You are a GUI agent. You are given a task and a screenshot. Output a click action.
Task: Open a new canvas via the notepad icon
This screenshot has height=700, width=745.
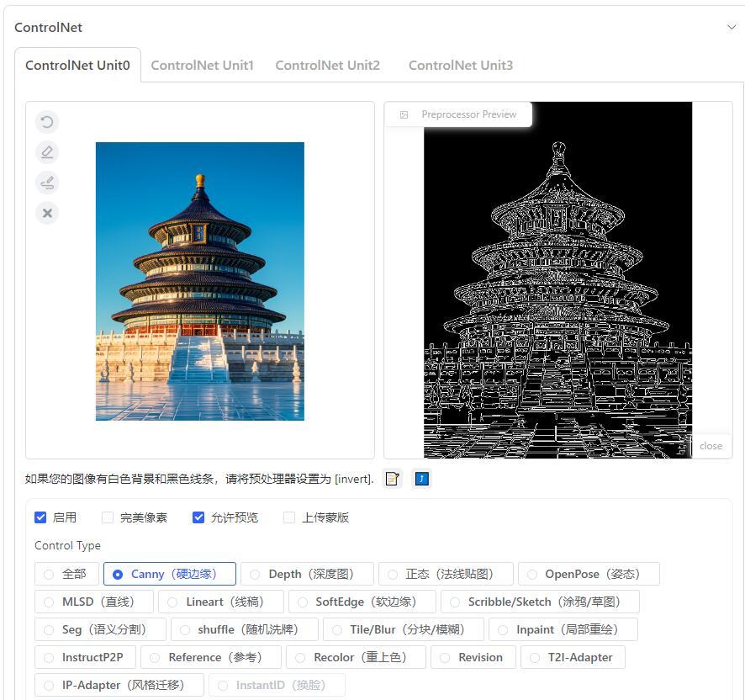tap(392, 479)
